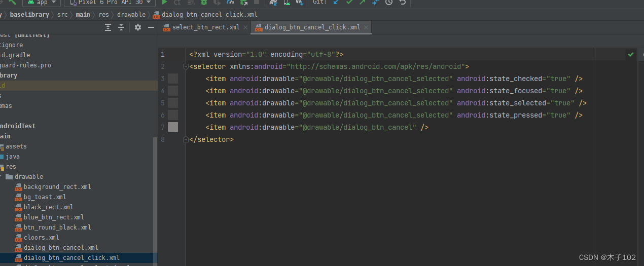Switch to select_btn_rect.xml tab
The image size is (644, 266).
(x=206, y=27)
